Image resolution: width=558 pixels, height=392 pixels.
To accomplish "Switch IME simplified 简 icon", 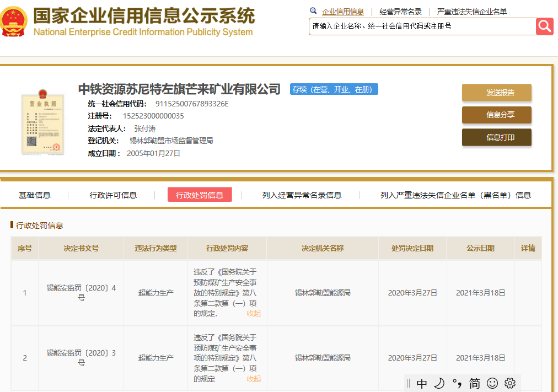I will pyautogui.click(x=474, y=383).
